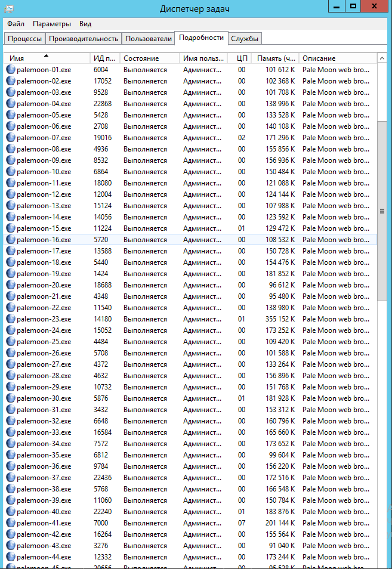Click the scrollbar up arrow
The width and height of the screenshot is (392, 569).
tap(382, 58)
